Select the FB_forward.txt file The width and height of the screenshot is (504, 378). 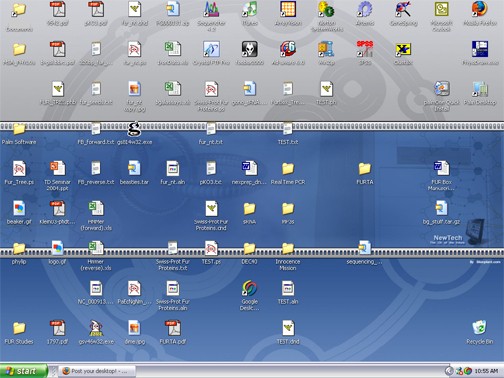point(96,129)
